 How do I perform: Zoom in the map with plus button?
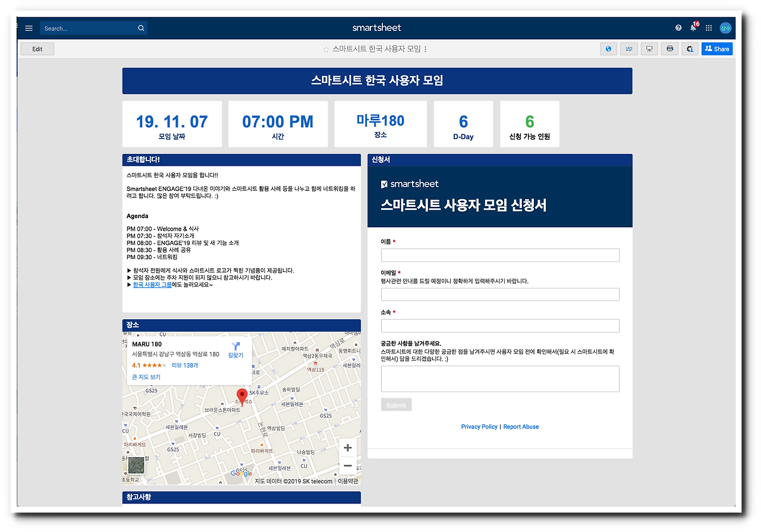[348, 448]
